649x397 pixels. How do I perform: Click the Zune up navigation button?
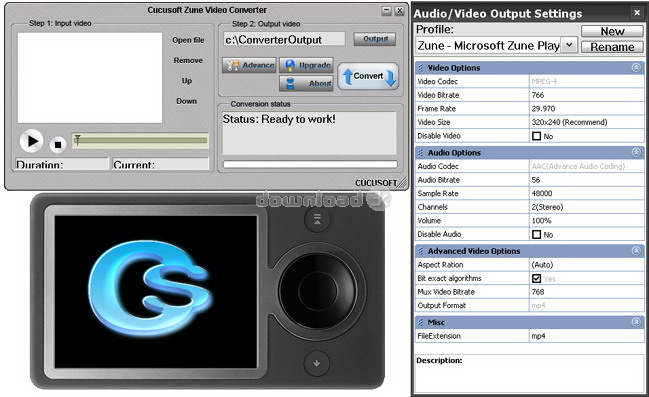tap(317, 219)
